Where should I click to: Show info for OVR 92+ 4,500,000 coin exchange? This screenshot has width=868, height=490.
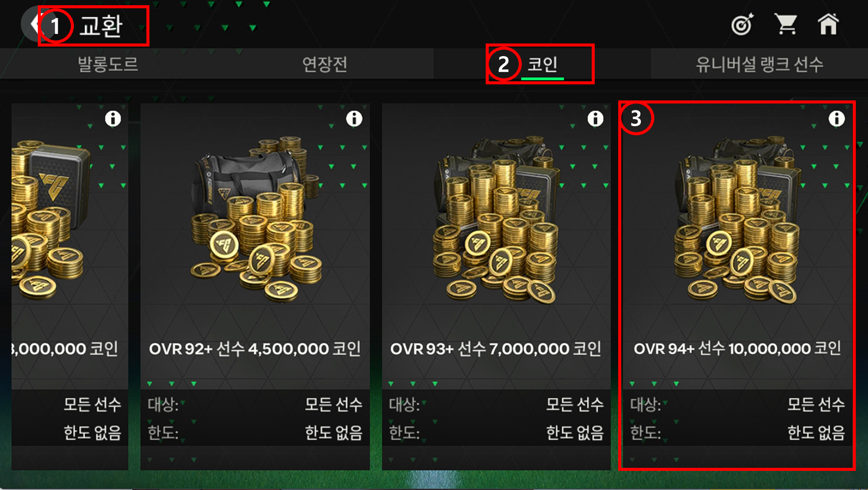[x=354, y=118]
